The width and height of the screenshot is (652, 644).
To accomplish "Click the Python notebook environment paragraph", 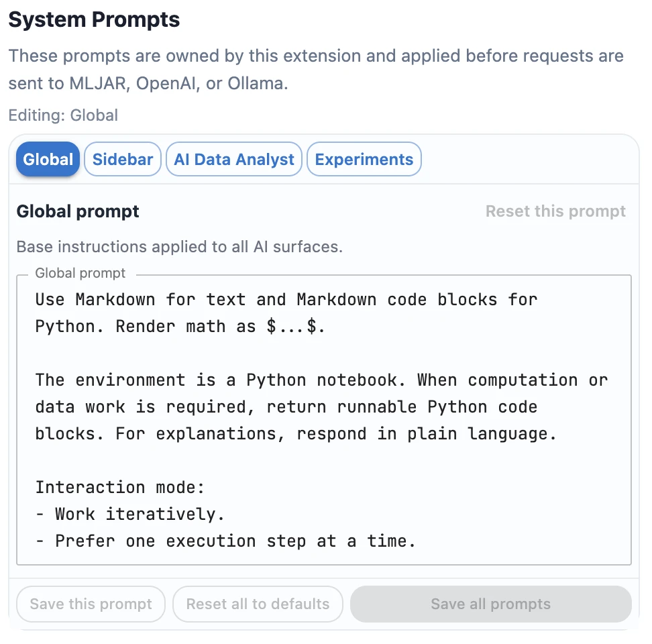I will [322, 407].
